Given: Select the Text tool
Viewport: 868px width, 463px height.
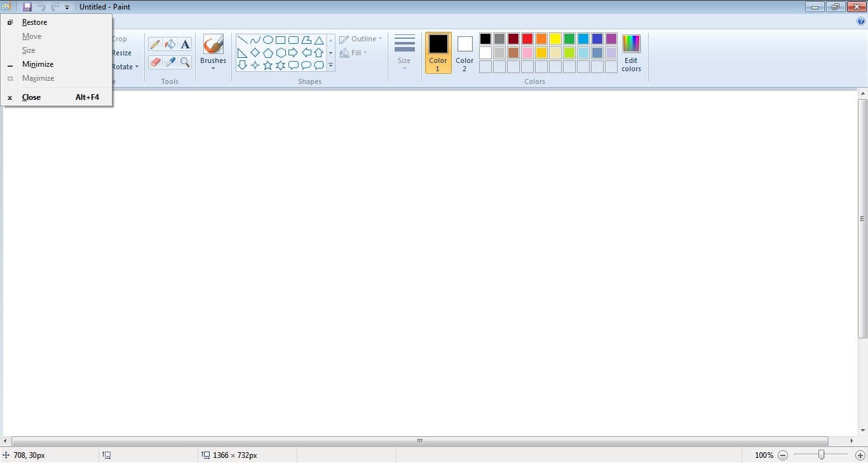Looking at the screenshot, I should tap(185, 44).
